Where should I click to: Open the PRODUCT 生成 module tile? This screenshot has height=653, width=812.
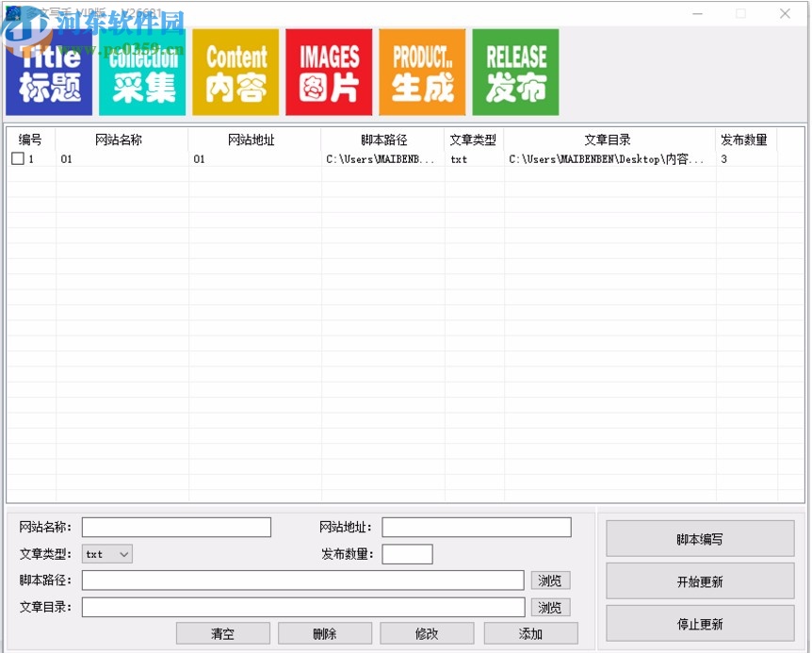click(x=422, y=73)
